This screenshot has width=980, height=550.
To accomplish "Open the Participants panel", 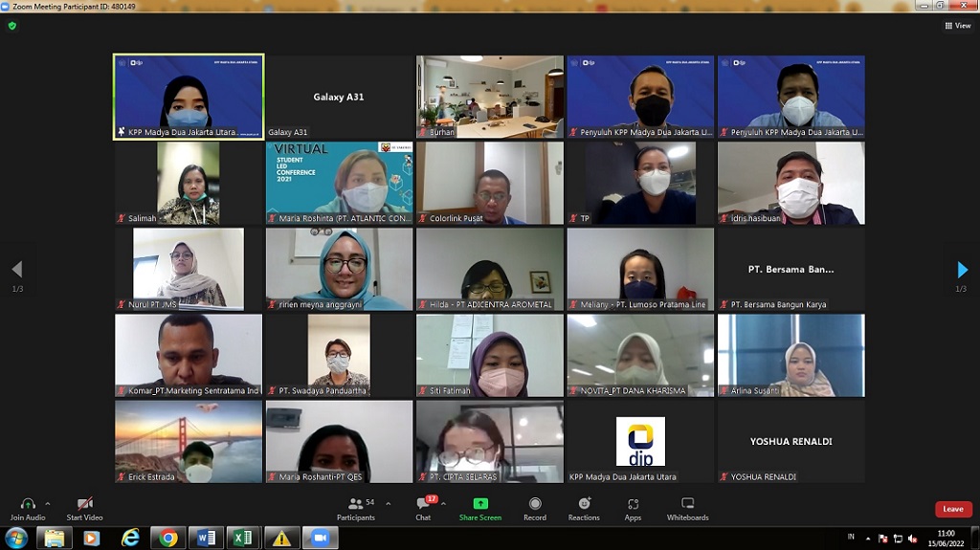I will pos(356,504).
